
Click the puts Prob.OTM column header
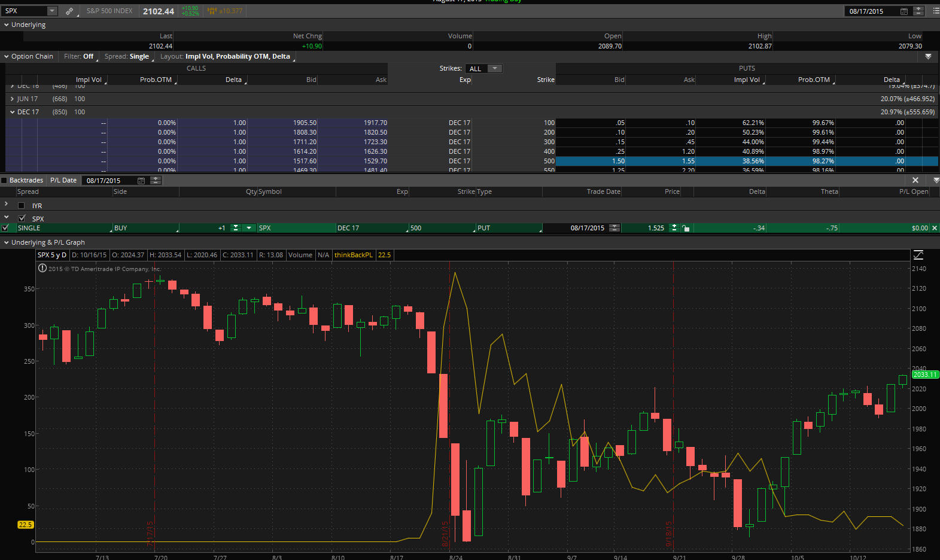814,80
